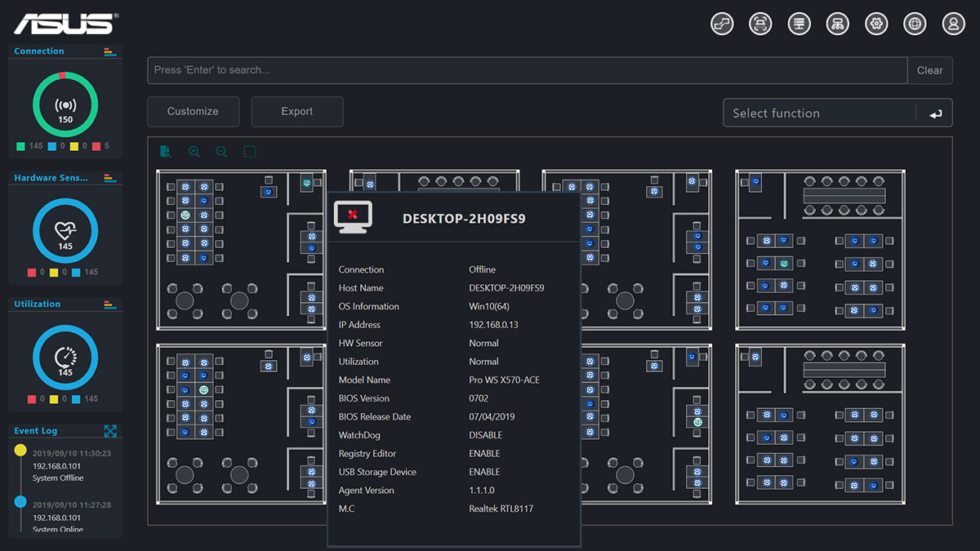Click the red offline swatch in Connection legend
The image size is (980, 551).
[x=96, y=146]
